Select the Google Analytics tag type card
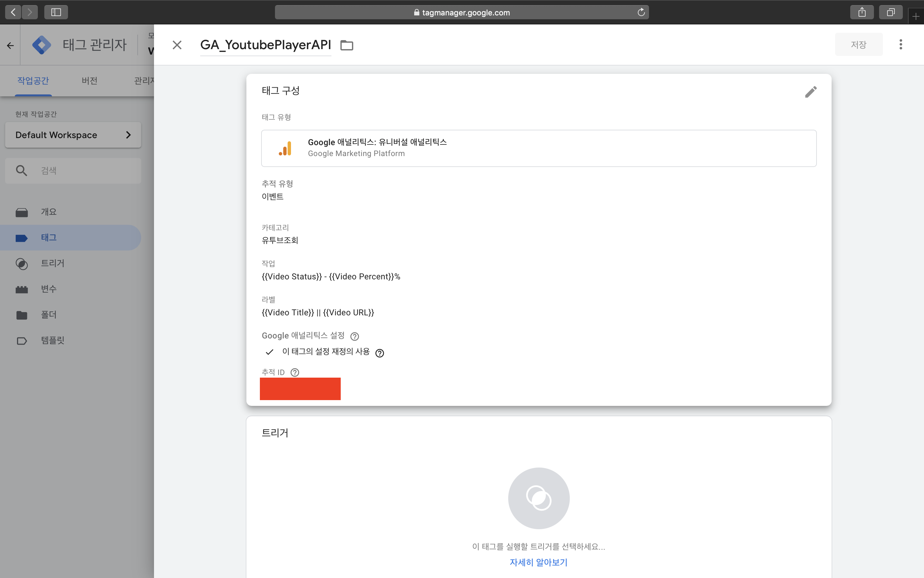The width and height of the screenshot is (924, 578). click(x=539, y=148)
